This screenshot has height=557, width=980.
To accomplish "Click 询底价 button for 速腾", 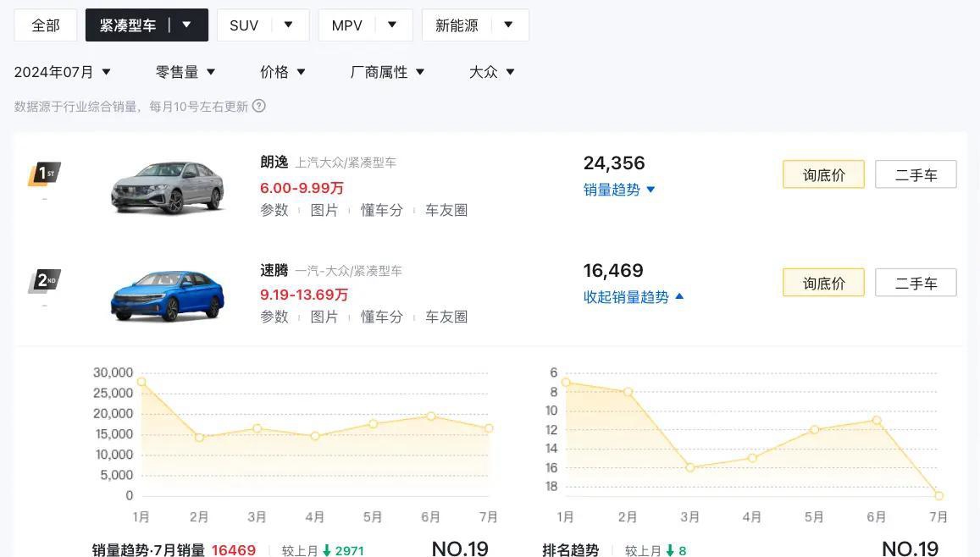I will (824, 282).
